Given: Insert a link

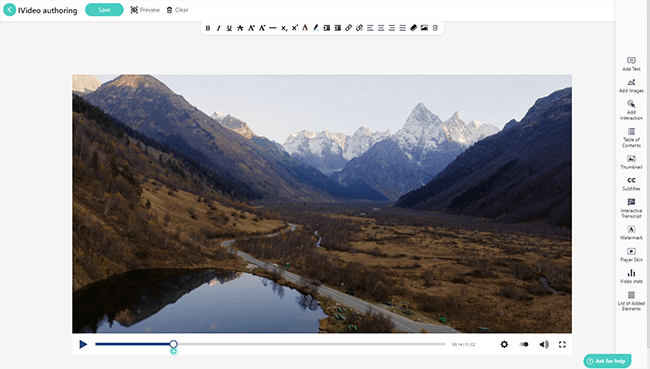Looking at the screenshot, I should [x=349, y=28].
